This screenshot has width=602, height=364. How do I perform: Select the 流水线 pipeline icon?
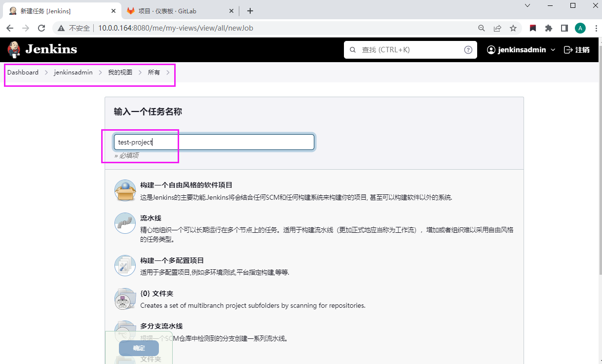(x=125, y=223)
